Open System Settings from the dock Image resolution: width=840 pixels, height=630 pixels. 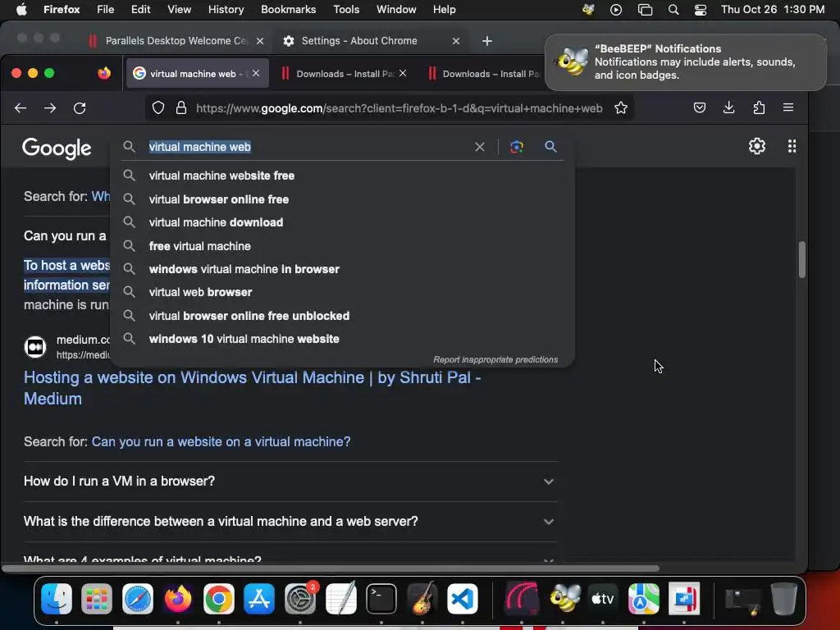[300, 598]
